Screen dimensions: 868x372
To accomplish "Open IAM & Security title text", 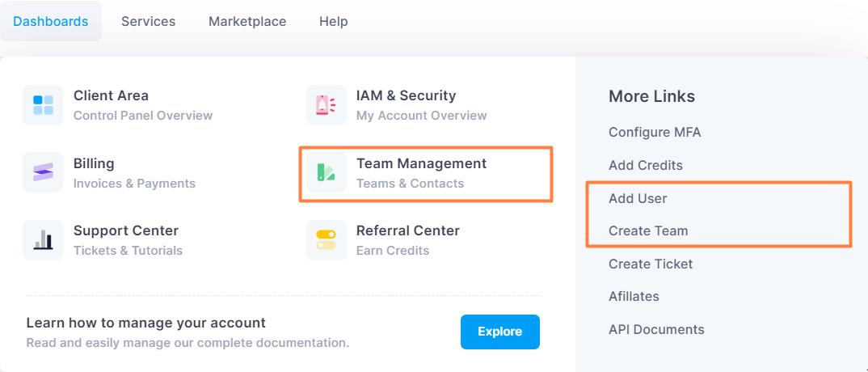I will click(406, 95).
